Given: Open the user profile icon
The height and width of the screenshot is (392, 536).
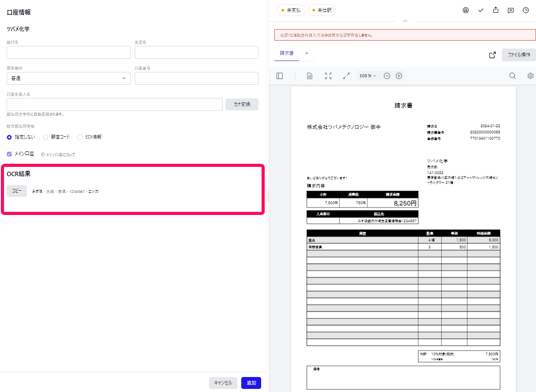Looking at the screenshot, I should coord(466,10).
